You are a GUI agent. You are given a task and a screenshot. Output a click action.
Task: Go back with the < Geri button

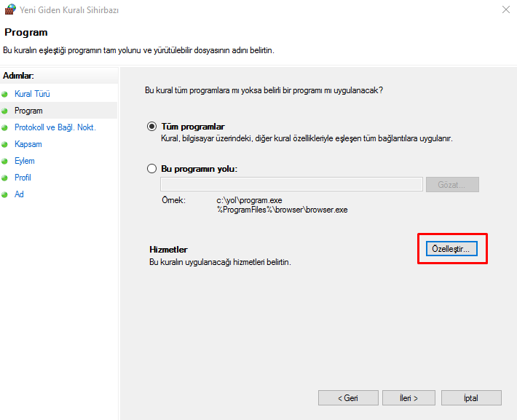348,398
